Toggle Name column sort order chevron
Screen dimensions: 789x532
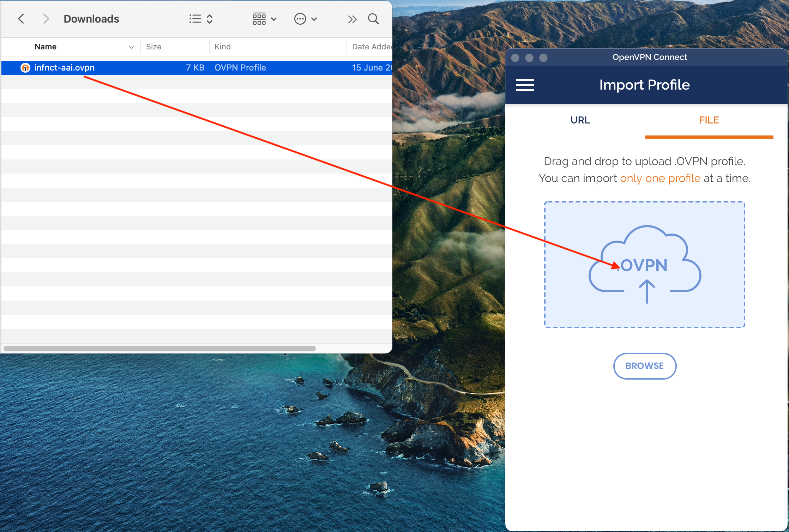pyautogui.click(x=131, y=47)
